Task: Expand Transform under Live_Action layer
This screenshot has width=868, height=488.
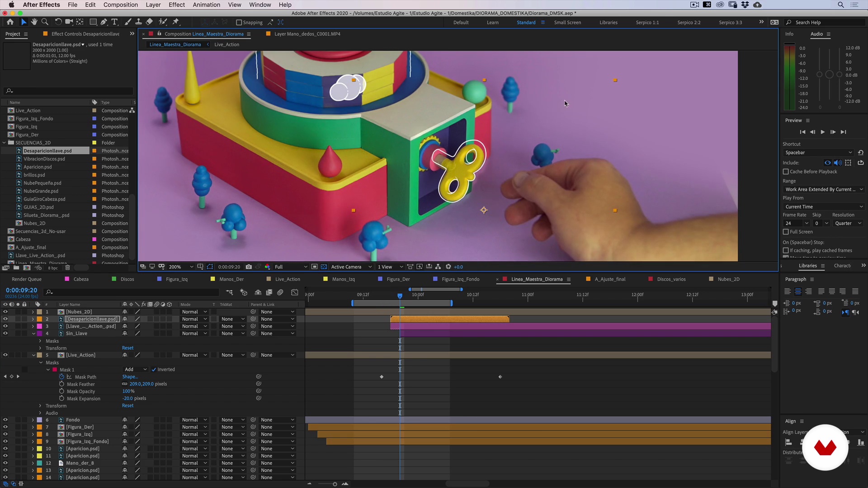Action: [40, 406]
